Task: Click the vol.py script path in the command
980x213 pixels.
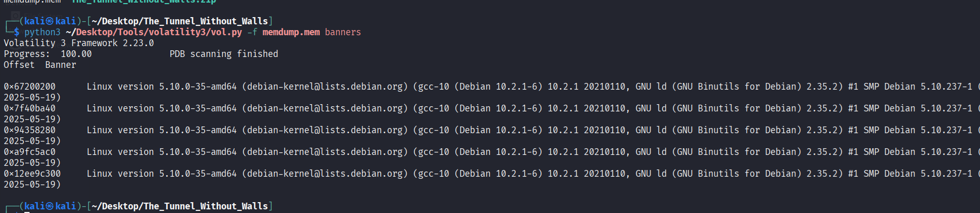Action: click(154, 32)
